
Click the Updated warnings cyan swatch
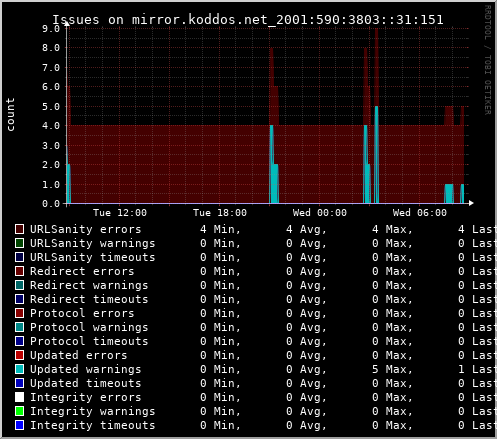19,369
